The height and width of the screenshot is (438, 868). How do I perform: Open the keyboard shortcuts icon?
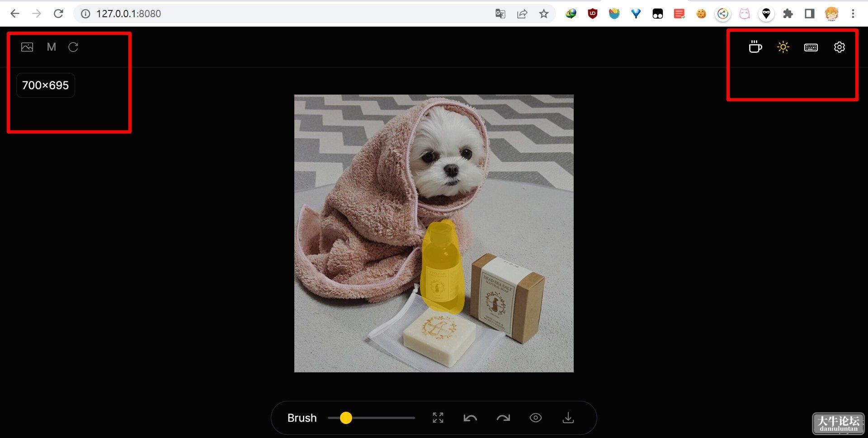tap(811, 48)
